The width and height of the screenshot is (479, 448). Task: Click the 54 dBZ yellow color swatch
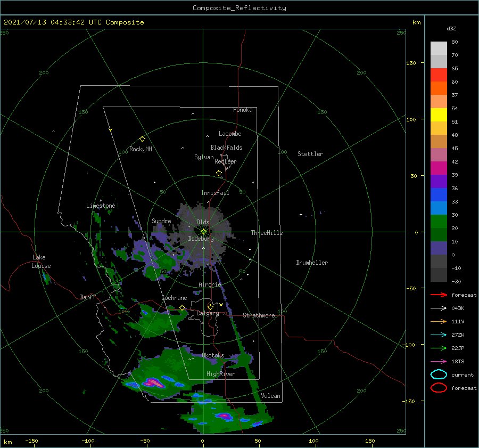tap(439, 115)
